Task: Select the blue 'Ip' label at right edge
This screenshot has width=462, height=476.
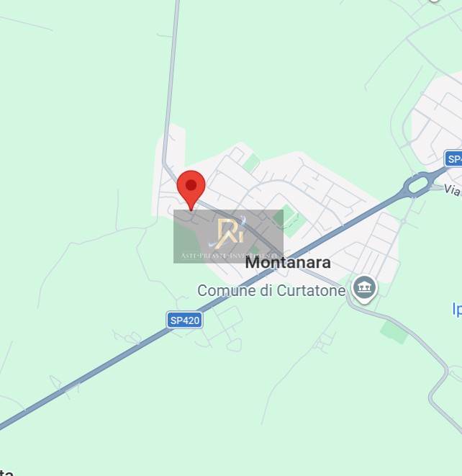Action: tap(457, 309)
